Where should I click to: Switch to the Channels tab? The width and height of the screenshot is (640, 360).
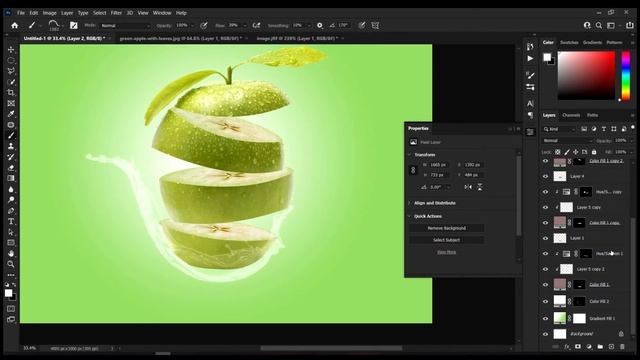pyautogui.click(x=571, y=115)
